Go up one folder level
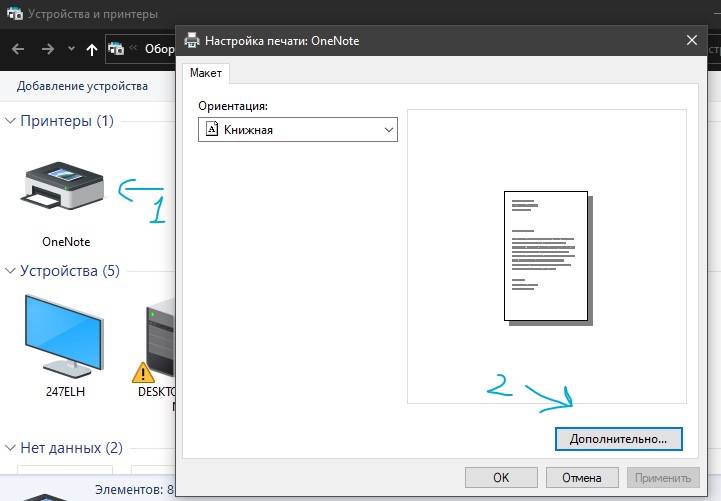Image resolution: width=721 pixels, height=501 pixels. tap(92, 49)
